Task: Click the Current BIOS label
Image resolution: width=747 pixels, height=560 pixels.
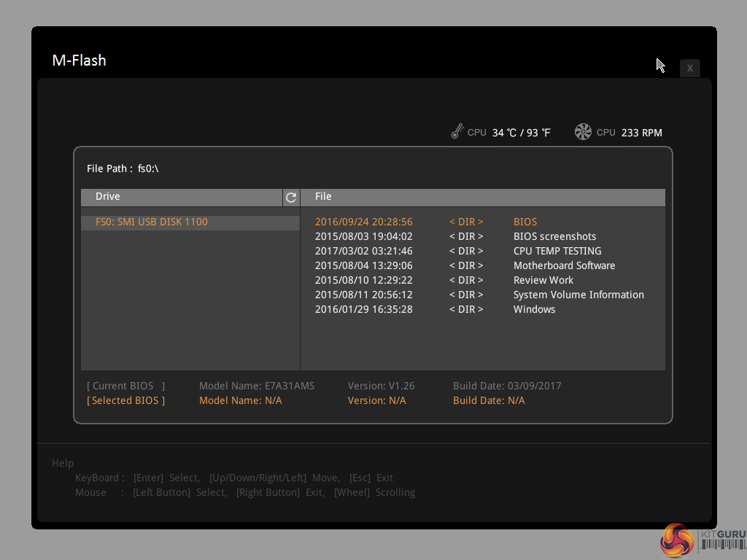Action: 126,386
